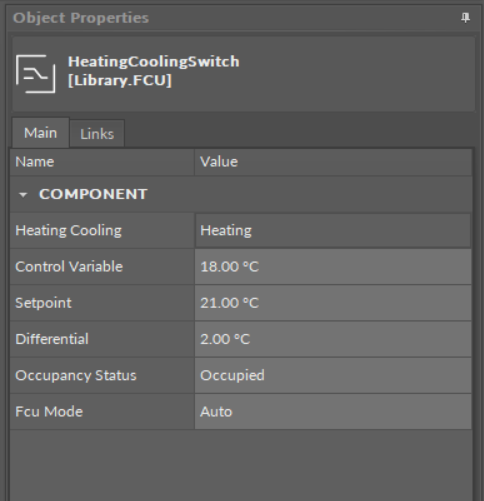Collapse the COMPONENT section arrow
Viewport: 484px width, 501px height.
point(23,195)
